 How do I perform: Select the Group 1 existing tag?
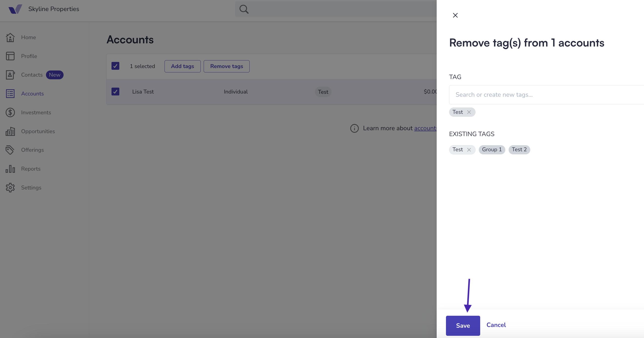click(x=492, y=150)
